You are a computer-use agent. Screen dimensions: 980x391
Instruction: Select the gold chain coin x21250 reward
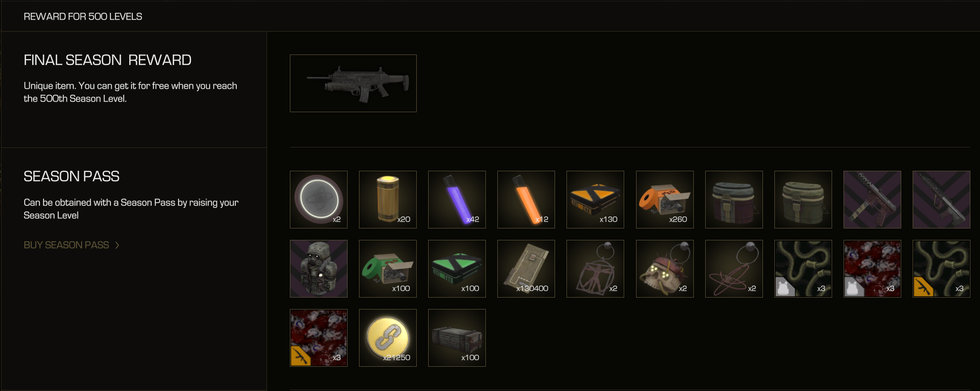point(388,338)
